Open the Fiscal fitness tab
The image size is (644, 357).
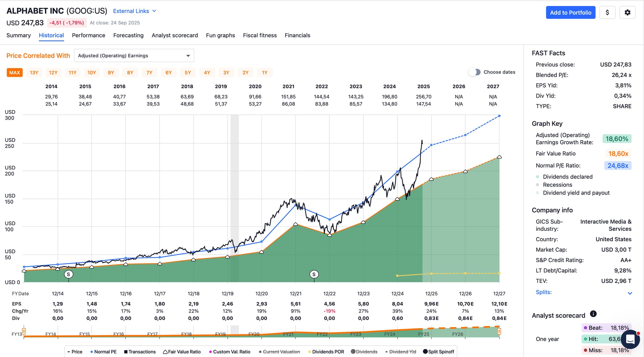coord(260,36)
